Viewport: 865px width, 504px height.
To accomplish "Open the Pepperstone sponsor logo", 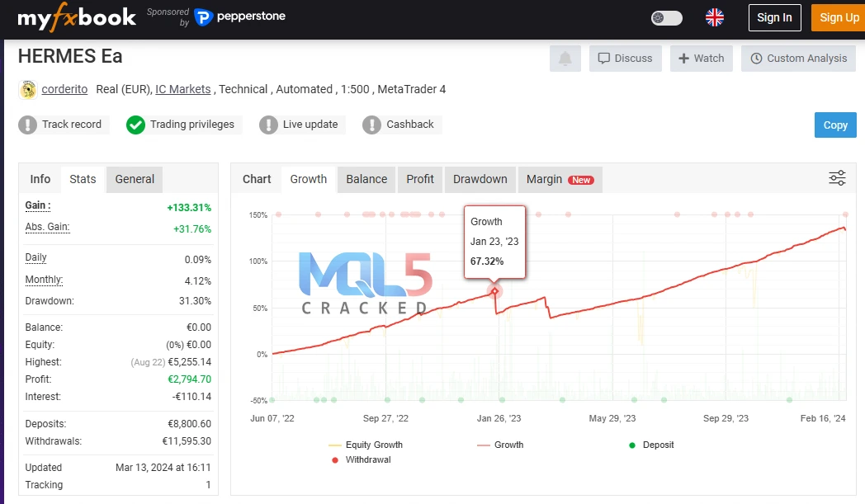I will [240, 17].
